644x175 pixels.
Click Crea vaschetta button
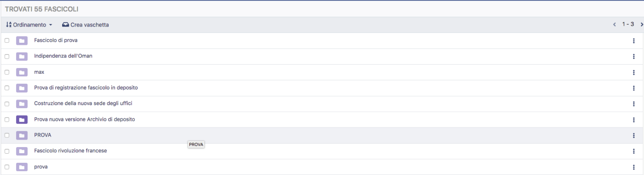tap(85, 25)
